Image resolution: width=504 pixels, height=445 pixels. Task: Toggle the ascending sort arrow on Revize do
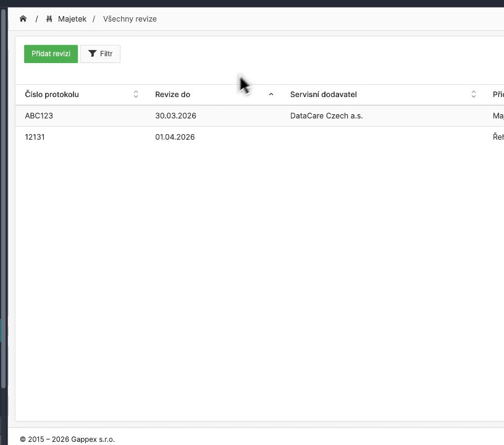271,95
